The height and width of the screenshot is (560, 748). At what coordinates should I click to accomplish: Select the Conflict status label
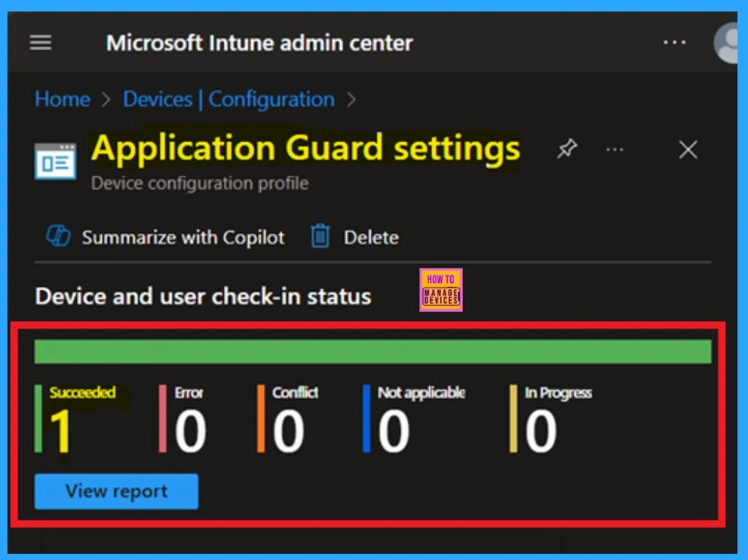click(294, 393)
